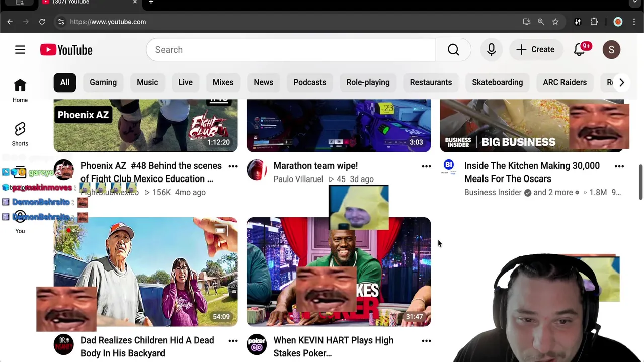This screenshot has height=362, width=644.
Task: Open the hamburger guide menu
Action: click(x=20, y=50)
